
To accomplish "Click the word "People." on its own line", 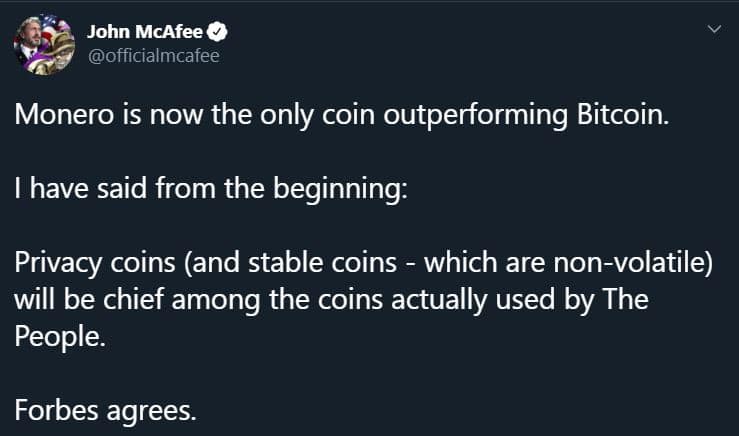I will pos(59,334).
